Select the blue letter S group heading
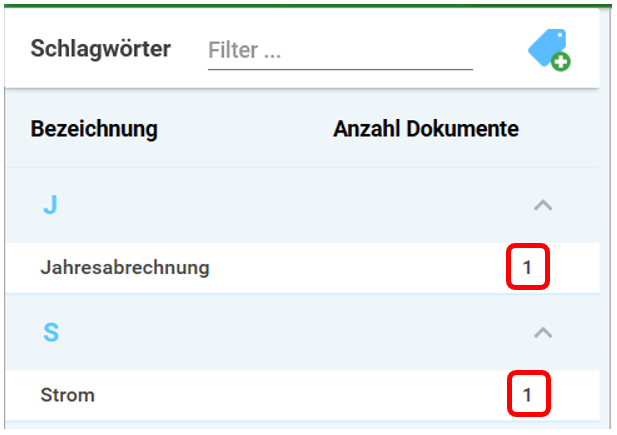 [51, 333]
